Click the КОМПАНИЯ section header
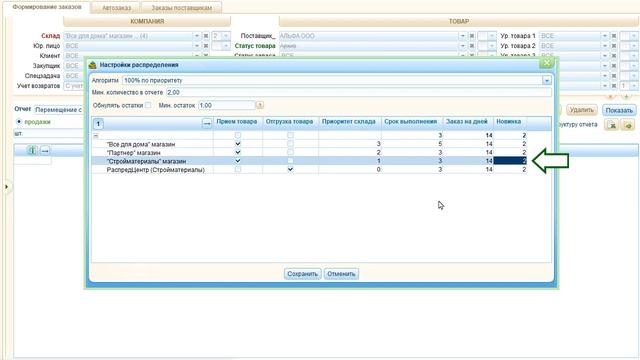Screen dimensions: 640x360 [x=147, y=21]
